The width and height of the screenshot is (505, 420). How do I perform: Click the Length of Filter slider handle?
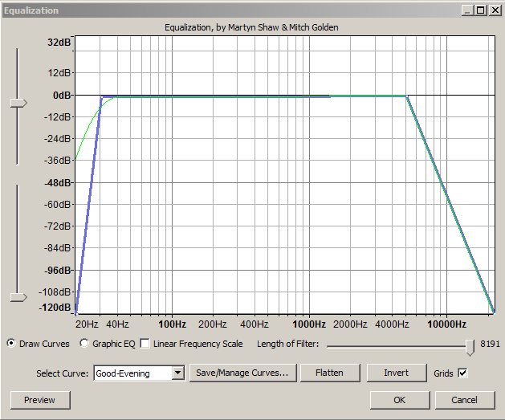click(x=470, y=345)
